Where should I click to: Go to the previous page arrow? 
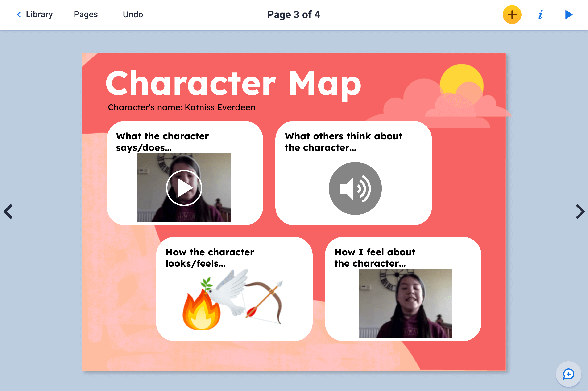pos(8,212)
